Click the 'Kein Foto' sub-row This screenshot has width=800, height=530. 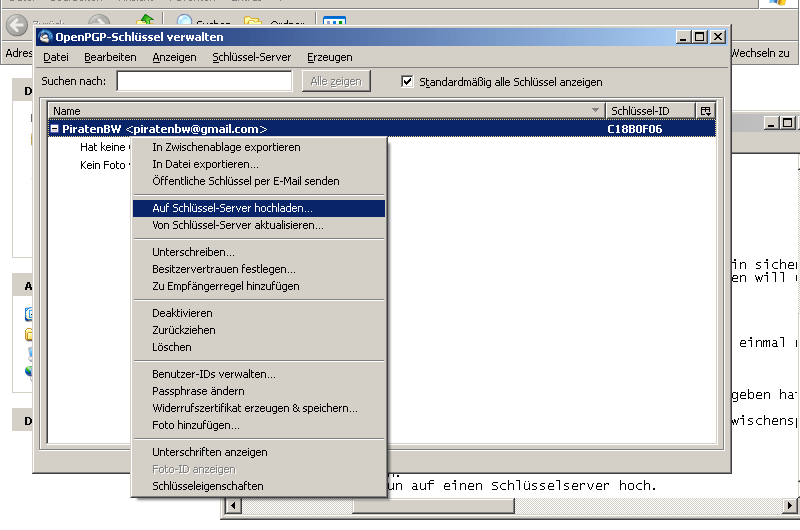click(105, 165)
